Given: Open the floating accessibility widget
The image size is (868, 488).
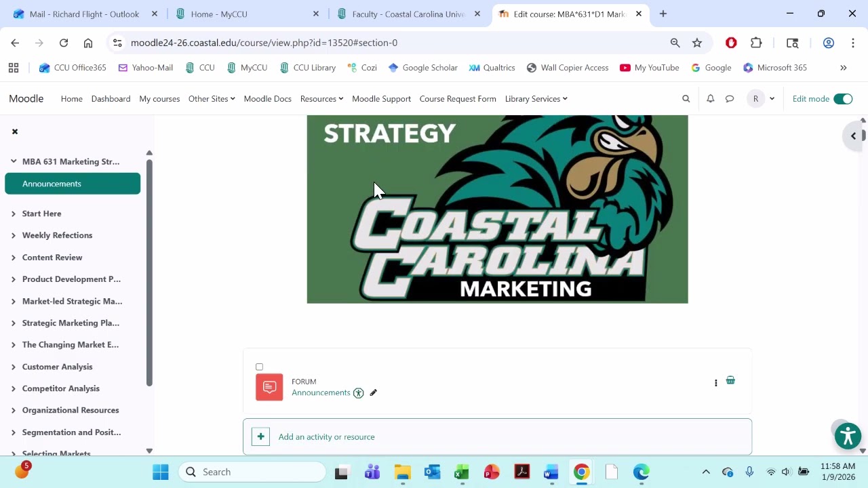Looking at the screenshot, I should tap(848, 436).
